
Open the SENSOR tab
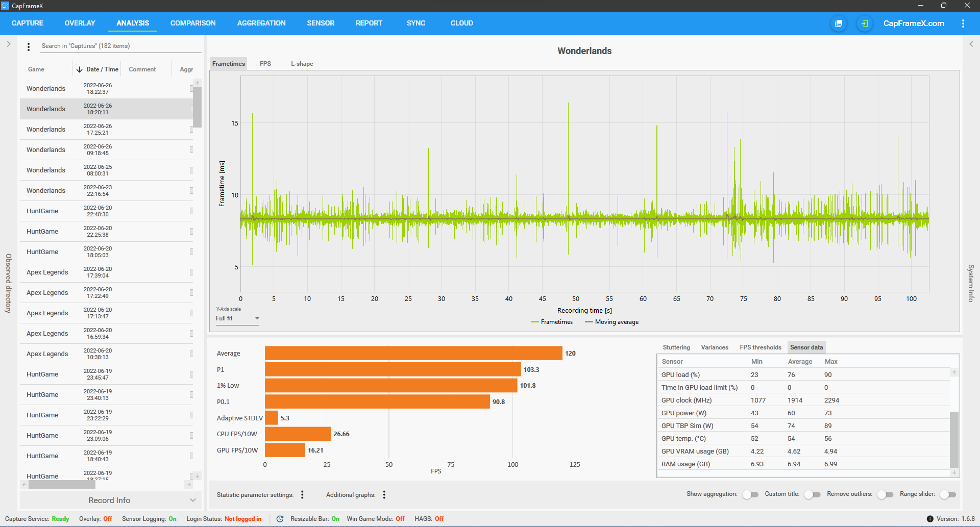tap(321, 23)
